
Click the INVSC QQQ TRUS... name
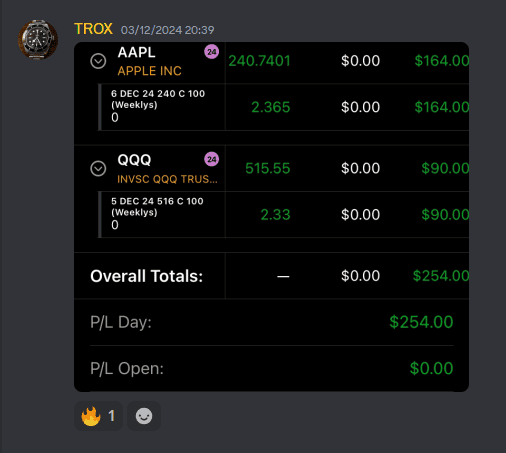(167, 179)
